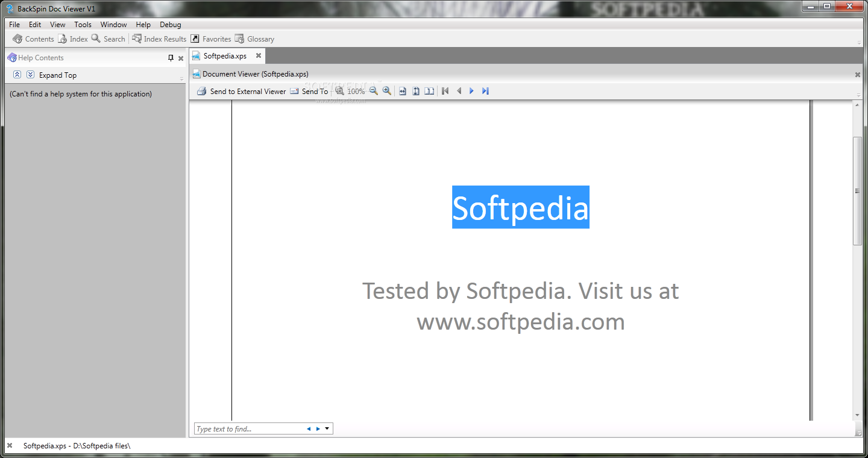Open Help Contents toolbar overflow options

(x=181, y=79)
